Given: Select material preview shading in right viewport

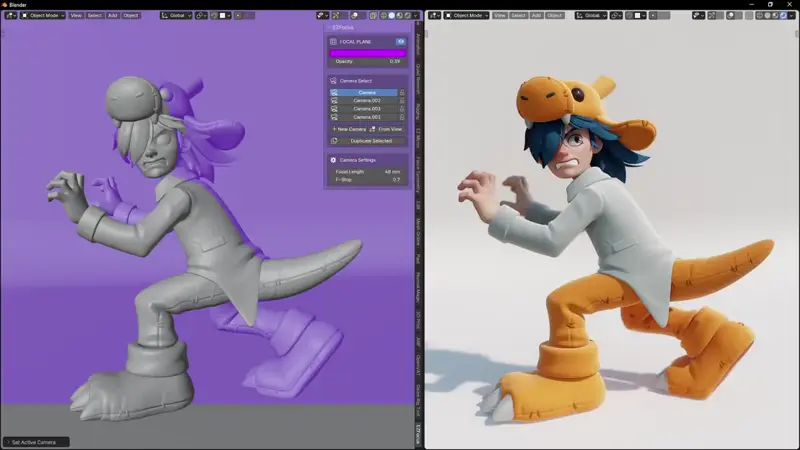Looking at the screenshot, I should (x=776, y=15).
